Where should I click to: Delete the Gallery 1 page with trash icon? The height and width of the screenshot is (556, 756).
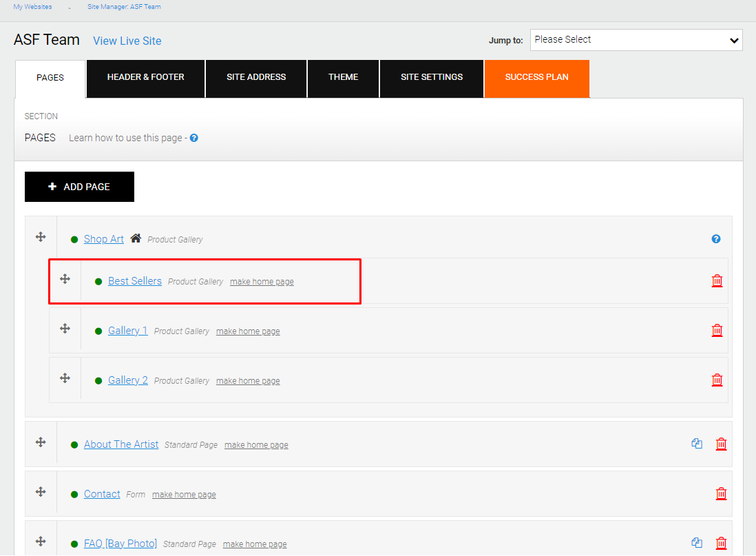click(x=717, y=330)
